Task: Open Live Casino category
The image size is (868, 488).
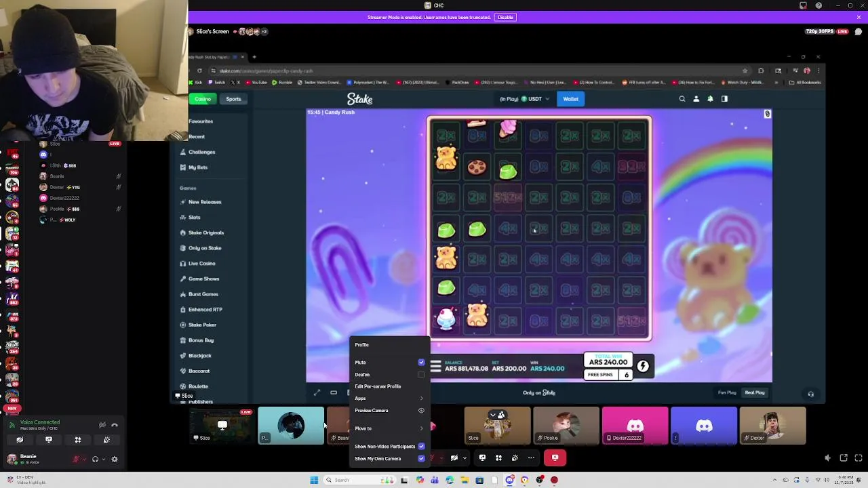Action: 201,264
